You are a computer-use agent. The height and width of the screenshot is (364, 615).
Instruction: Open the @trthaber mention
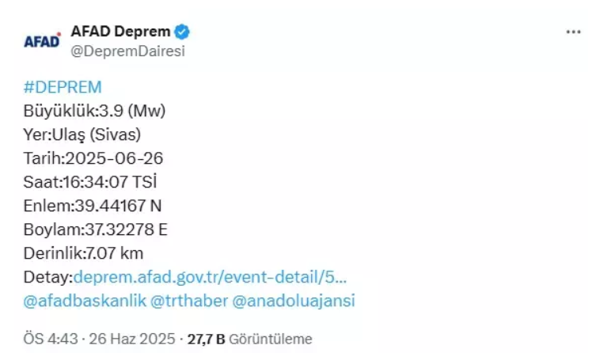(189, 301)
